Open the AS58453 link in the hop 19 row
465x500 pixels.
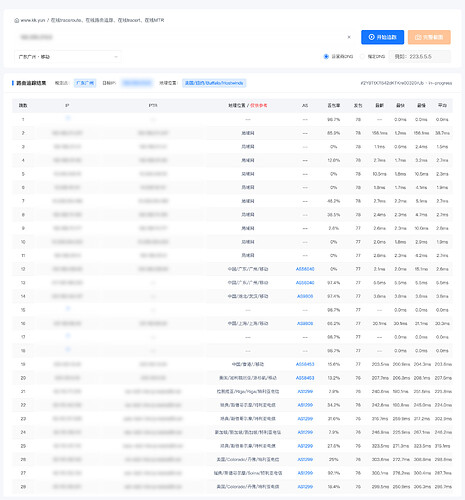pyautogui.click(x=305, y=364)
